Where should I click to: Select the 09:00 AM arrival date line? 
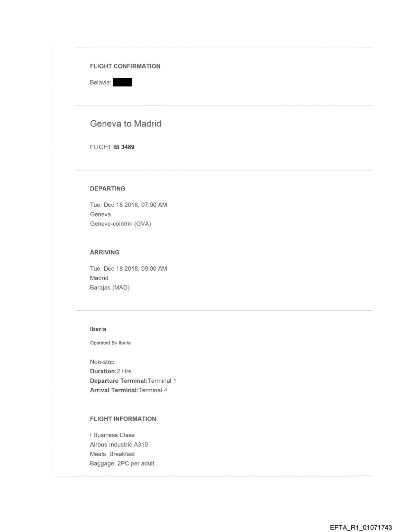pos(128,269)
